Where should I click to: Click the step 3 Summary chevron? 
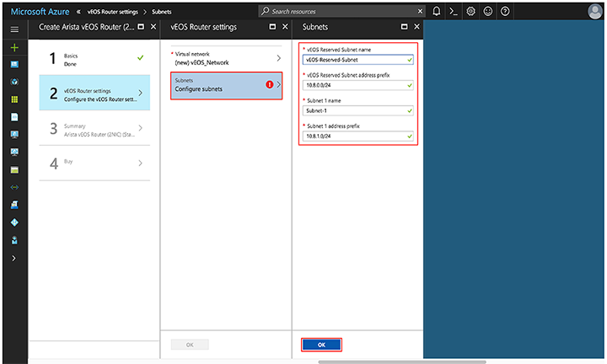(140, 128)
